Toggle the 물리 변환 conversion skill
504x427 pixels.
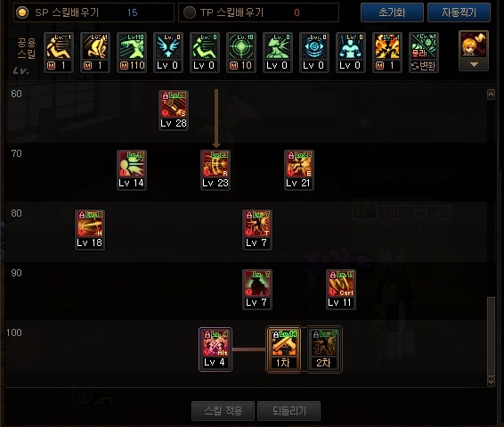[424, 53]
